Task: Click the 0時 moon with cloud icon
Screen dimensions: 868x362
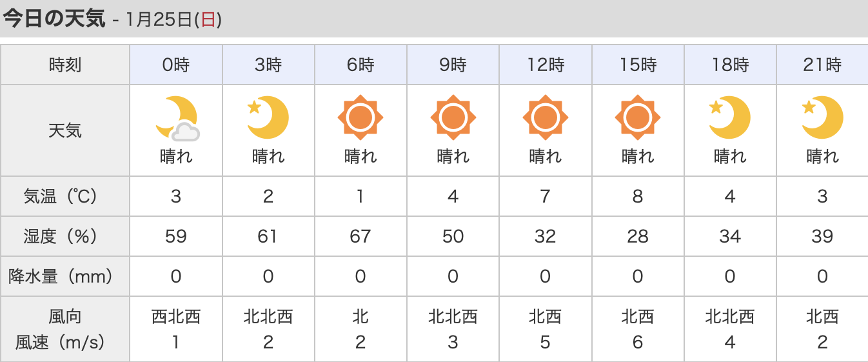Action: coord(177,118)
